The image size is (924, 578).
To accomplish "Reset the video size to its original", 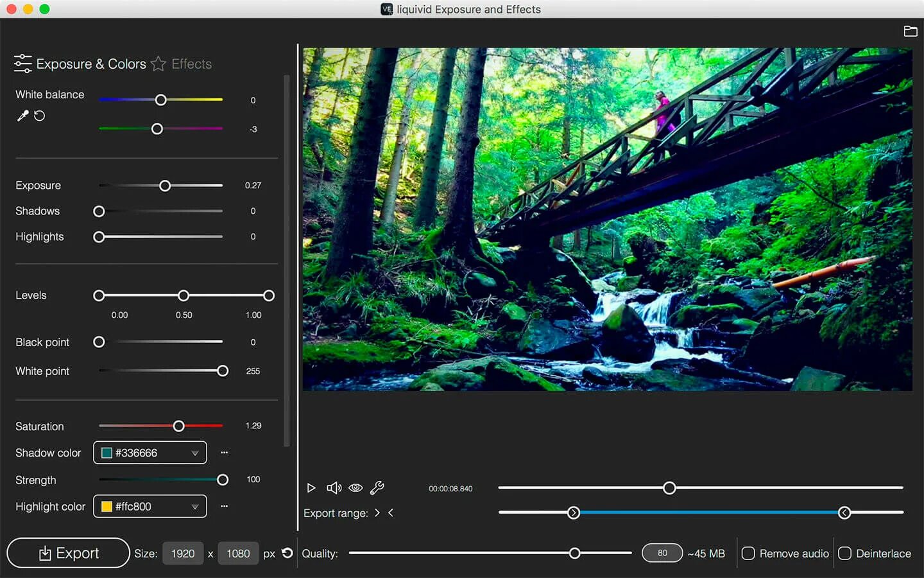I will tap(287, 553).
